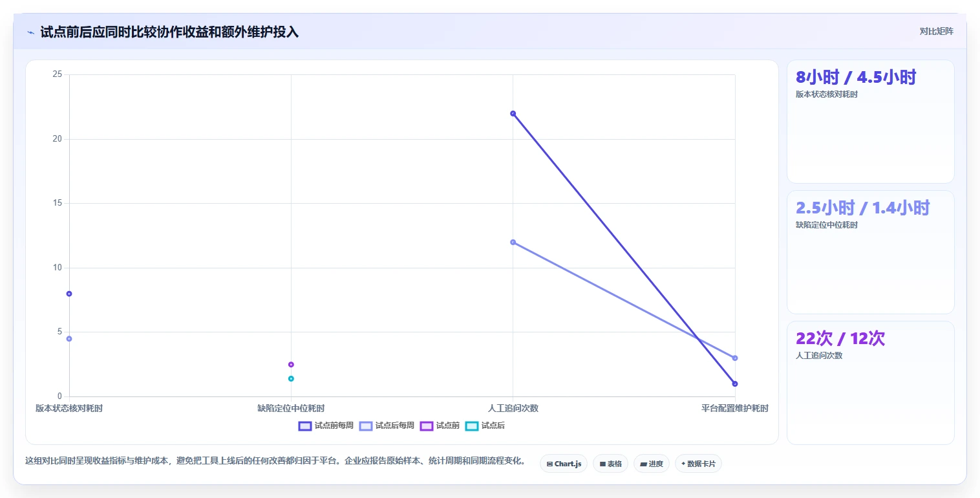Click the card title 试点前后应同时比较协作收益和额外维护投入
Image resolution: width=980 pixels, height=498 pixels.
tap(169, 32)
